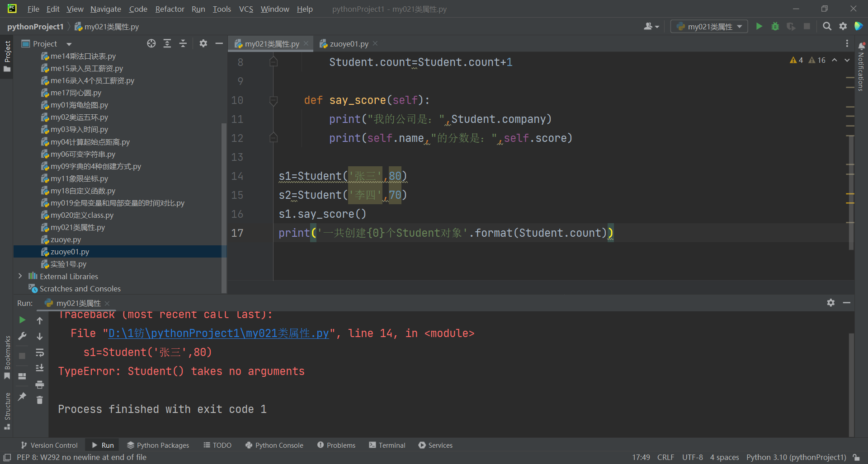Screen dimensions: 868x464
Task: Toggle the read-only lock icon
Action: pos(856,457)
